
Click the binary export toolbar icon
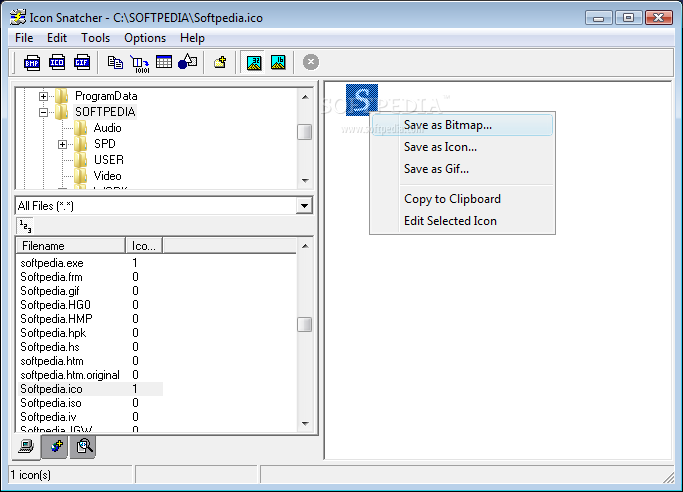(x=140, y=64)
